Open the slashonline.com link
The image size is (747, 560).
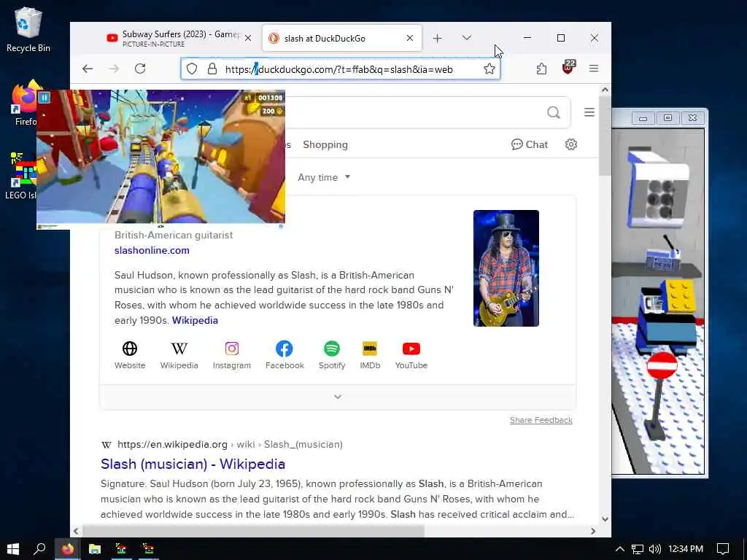(x=152, y=251)
